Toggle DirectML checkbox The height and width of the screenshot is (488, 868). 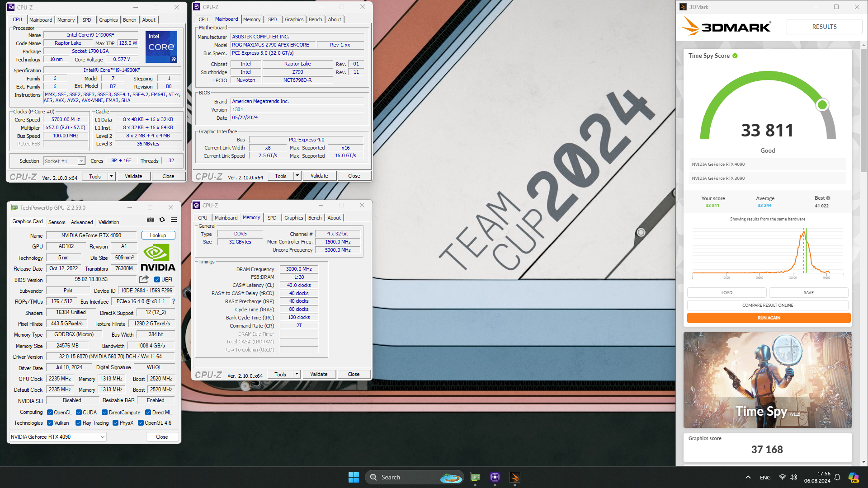coord(148,413)
